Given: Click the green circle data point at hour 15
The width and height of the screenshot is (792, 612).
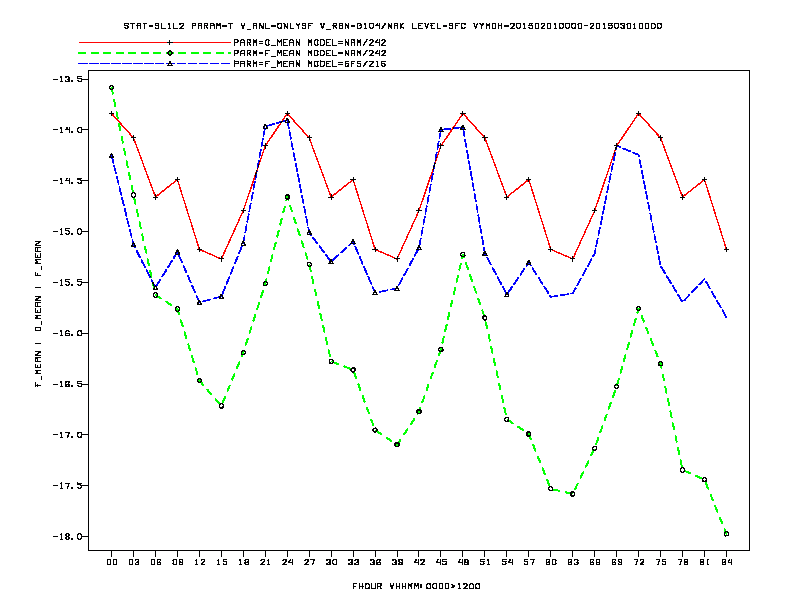Looking at the screenshot, I should (221, 406).
